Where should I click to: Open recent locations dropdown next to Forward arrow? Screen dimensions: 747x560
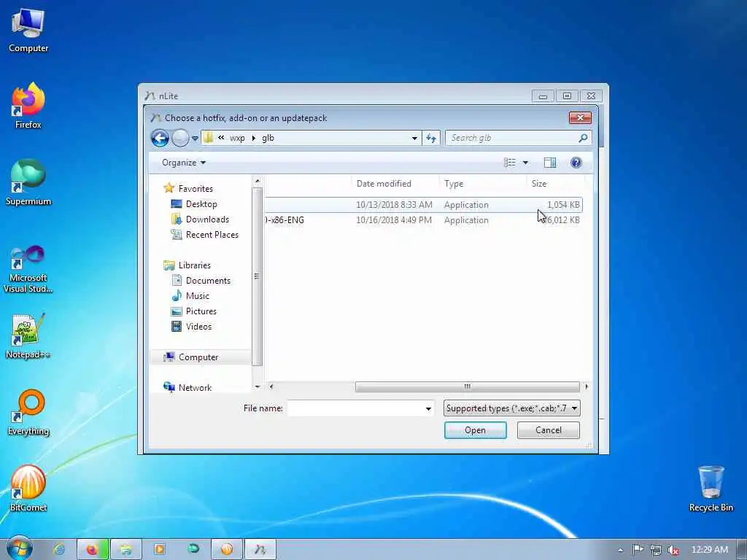point(195,139)
